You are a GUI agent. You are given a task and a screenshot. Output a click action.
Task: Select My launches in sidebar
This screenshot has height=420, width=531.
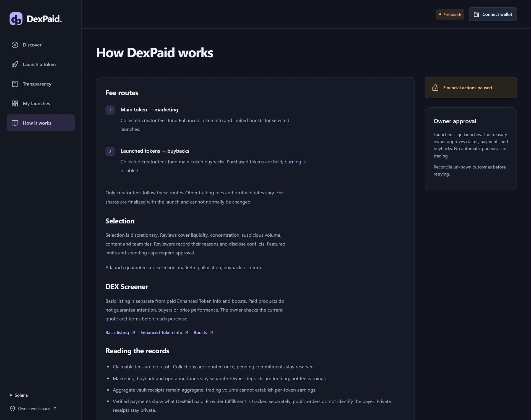point(41,103)
